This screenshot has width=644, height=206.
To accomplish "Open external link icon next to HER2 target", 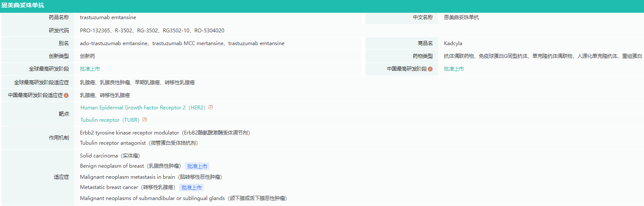I will coord(210,107).
